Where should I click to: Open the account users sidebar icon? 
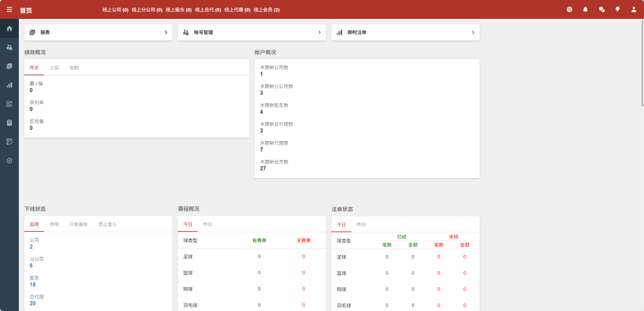(9, 47)
